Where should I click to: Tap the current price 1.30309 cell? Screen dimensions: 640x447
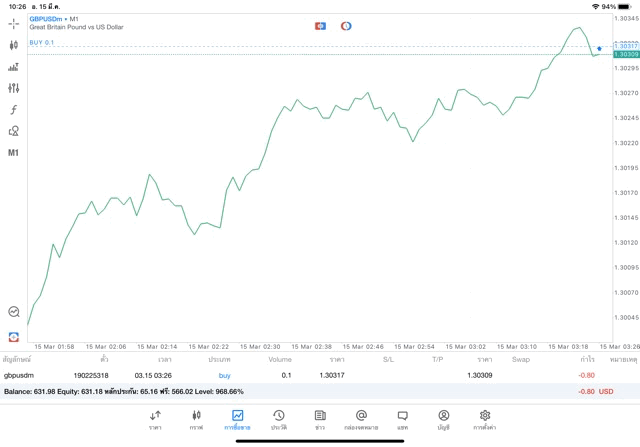coord(480,375)
